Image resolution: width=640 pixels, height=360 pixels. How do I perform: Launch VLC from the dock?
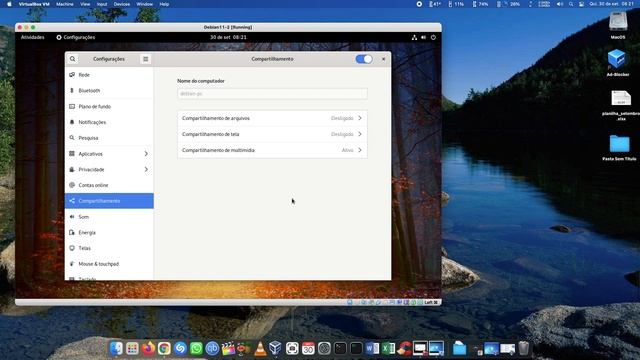point(260,348)
